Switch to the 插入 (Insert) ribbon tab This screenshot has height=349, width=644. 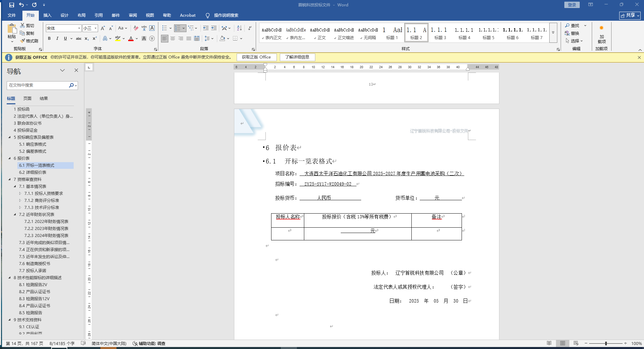(48, 15)
